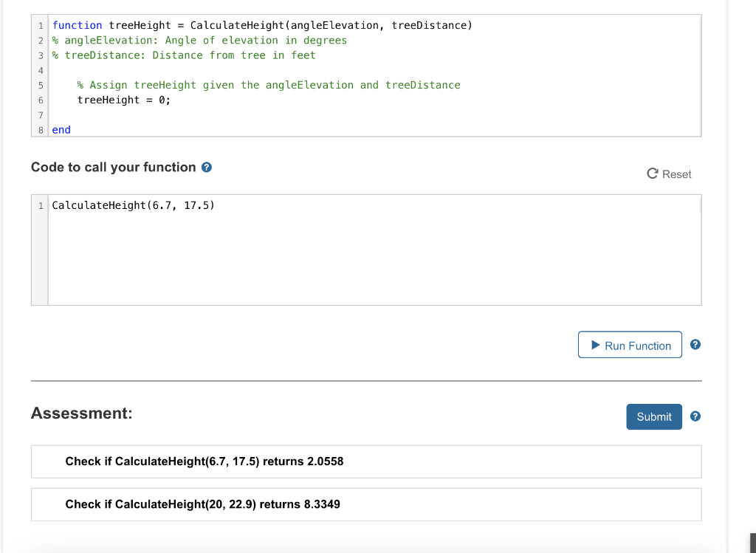Click the 'end' keyword on line 8

coord(61,129)
